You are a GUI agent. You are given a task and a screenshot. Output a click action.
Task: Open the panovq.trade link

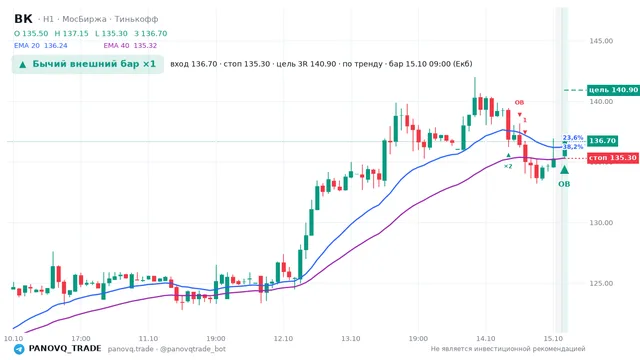[131, 349]
